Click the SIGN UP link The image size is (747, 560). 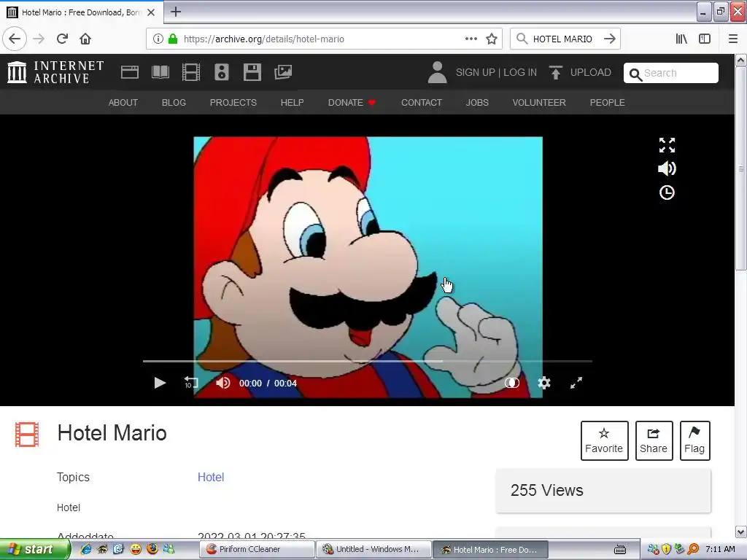click(476, 72)
